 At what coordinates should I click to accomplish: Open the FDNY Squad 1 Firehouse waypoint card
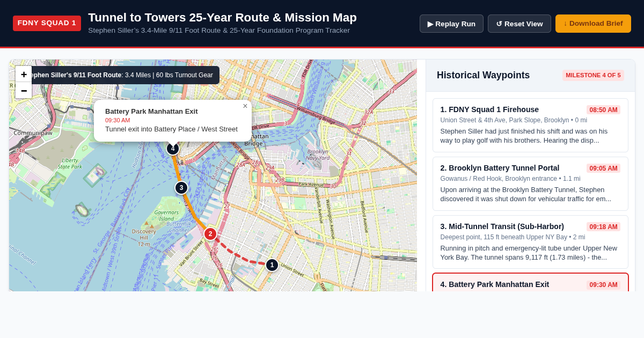pyautogui.click(x=530, y=125)
